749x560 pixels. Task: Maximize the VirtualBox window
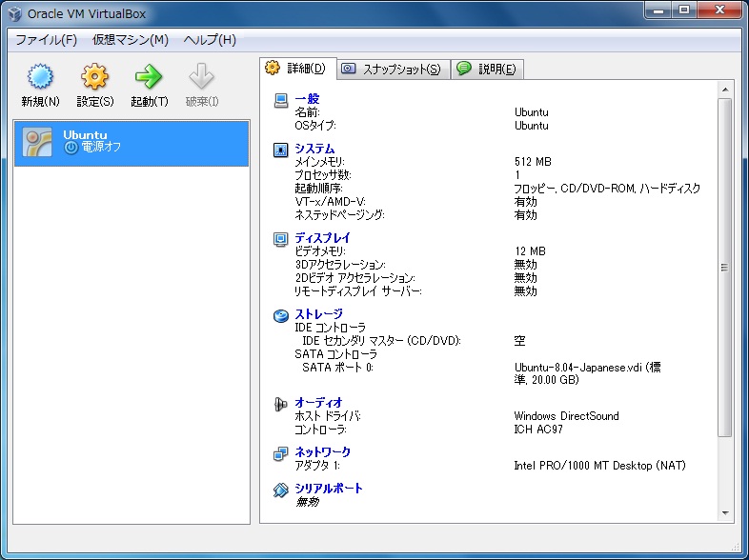(x=684, y=10)
